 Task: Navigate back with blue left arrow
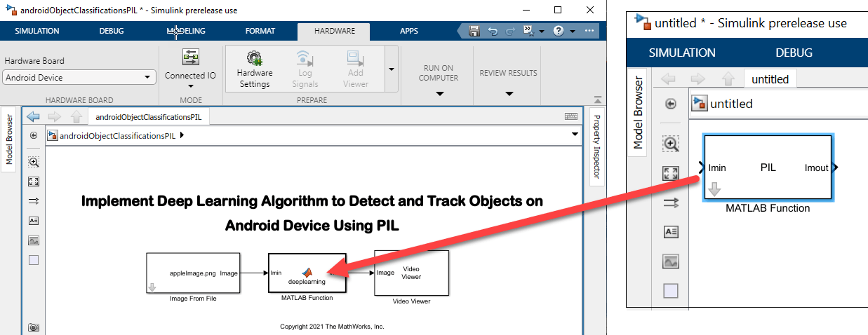pos(33,116)
